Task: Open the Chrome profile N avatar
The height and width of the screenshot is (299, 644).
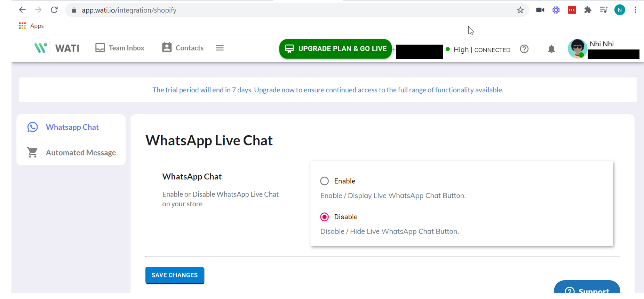Action: point(620,10)
